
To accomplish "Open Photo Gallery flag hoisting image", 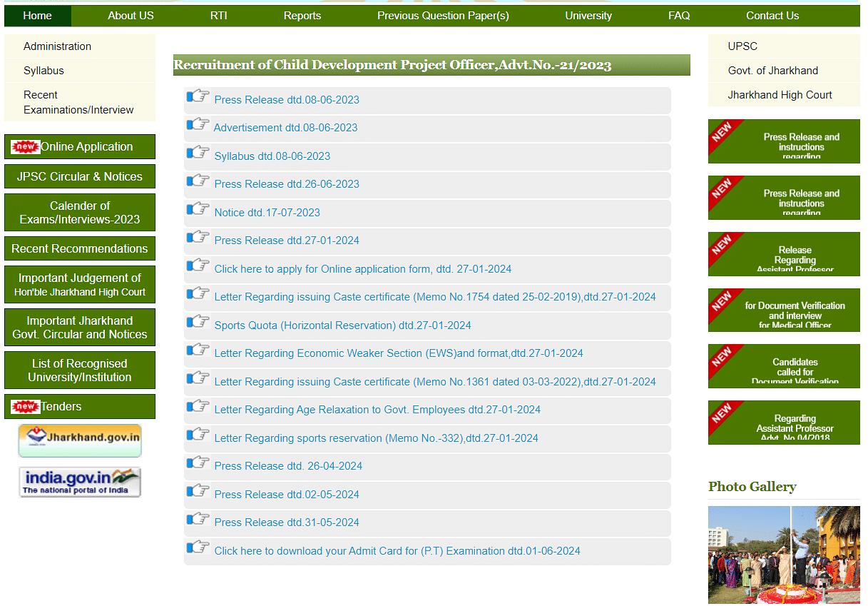I will click(x=784, y=555).
